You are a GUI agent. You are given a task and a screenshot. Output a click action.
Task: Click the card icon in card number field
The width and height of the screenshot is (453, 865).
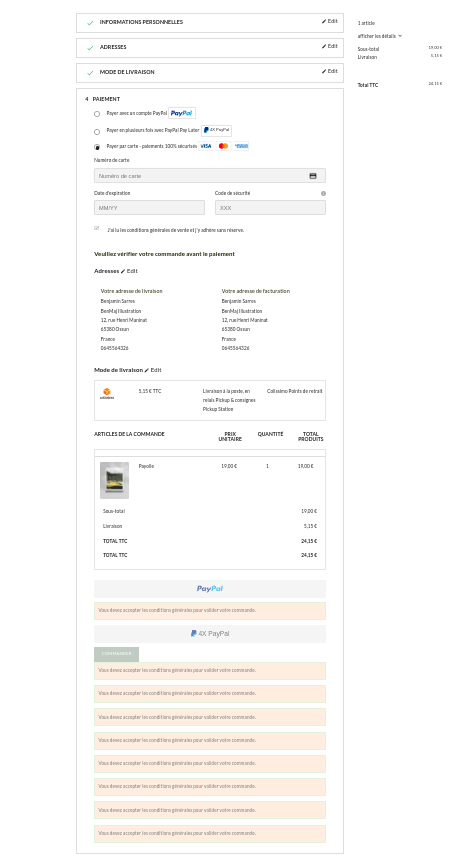pyautogui.click(x=313, y=176)
